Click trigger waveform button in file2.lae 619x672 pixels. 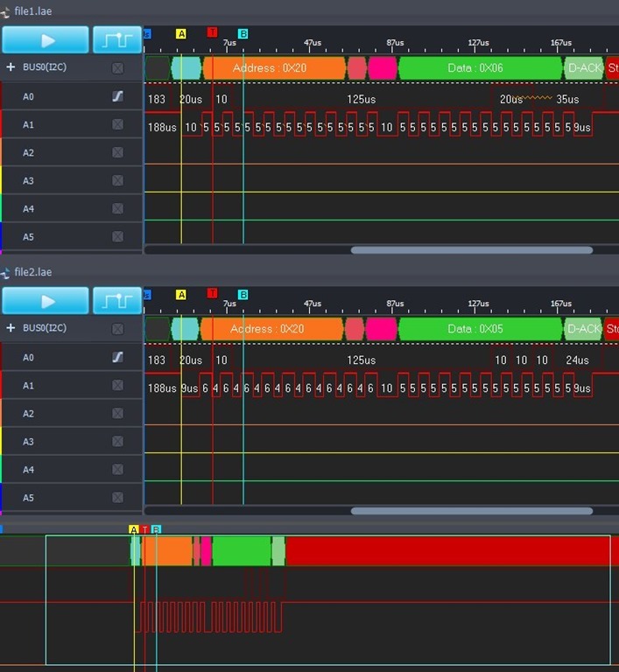[x=117, y=301]
